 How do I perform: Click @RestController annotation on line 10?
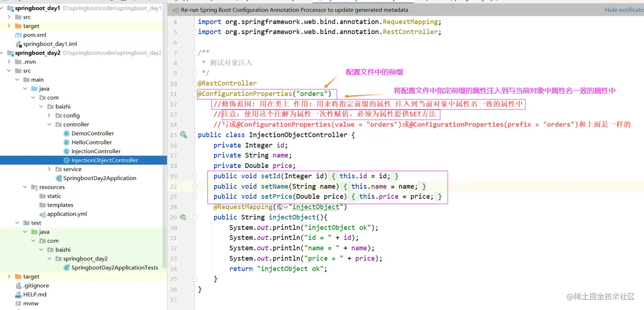[x=227, y=84]
